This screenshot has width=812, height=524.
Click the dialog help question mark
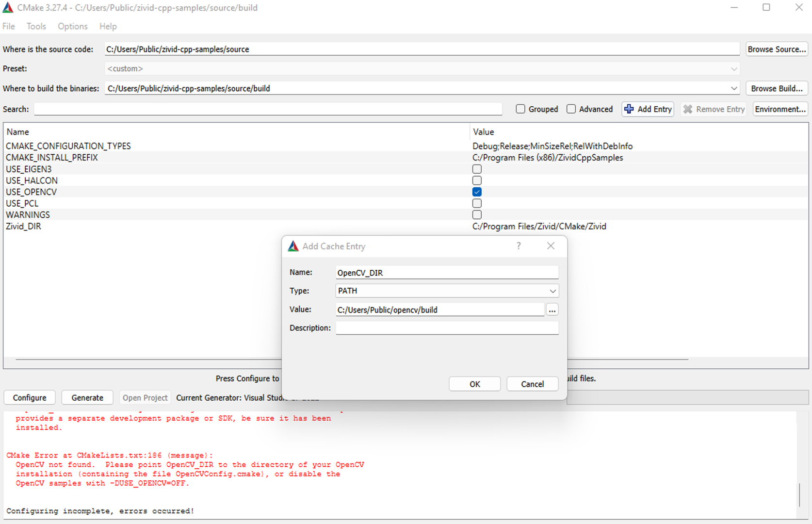[x=519, y=246]
